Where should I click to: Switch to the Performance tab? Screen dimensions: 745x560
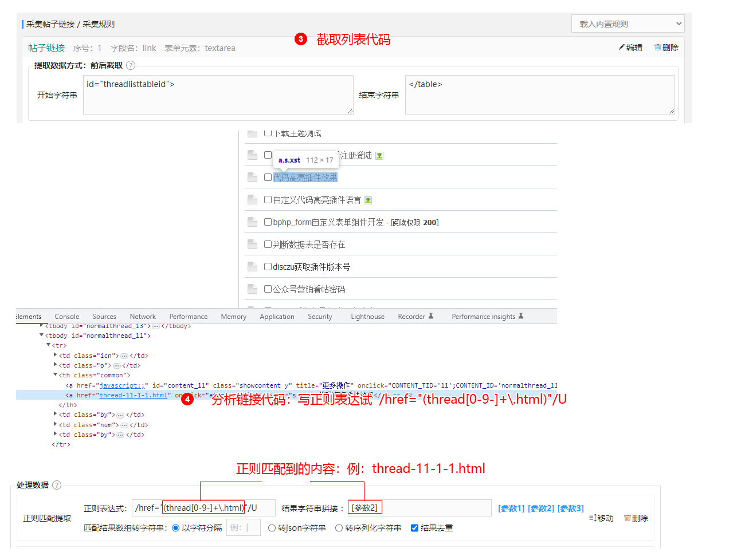click(x=189, y=317)
